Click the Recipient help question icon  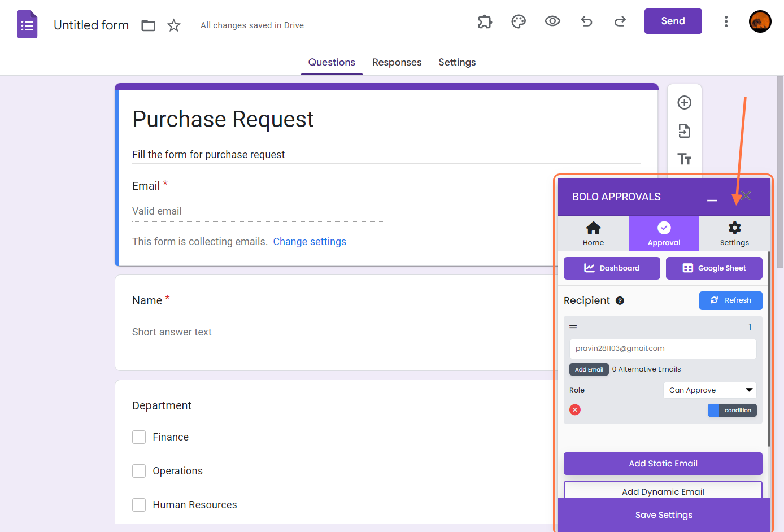[x=620, y=300]
